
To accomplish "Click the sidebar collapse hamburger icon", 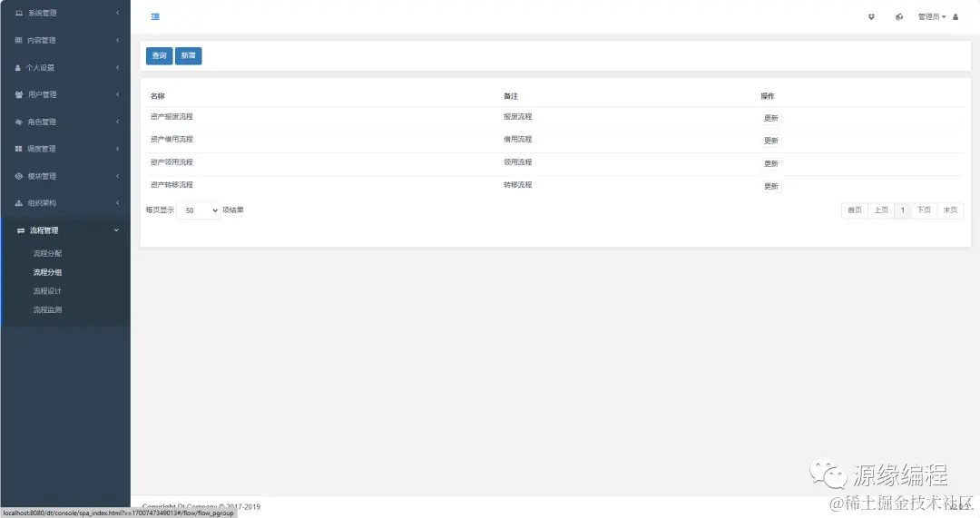I will pos(155,17).
